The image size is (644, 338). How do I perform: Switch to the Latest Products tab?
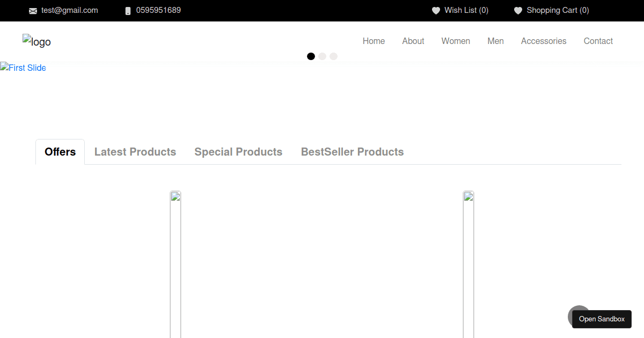click(135, 152)
